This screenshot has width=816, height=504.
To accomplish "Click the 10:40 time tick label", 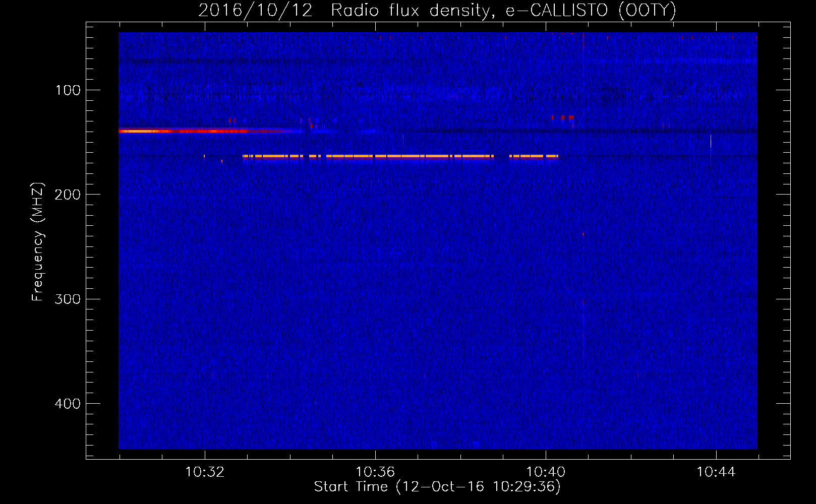I will click(x=546, y=472).
